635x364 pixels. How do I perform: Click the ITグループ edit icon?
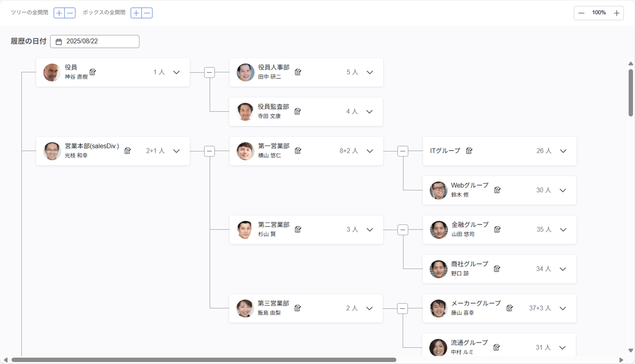[469, 151]
